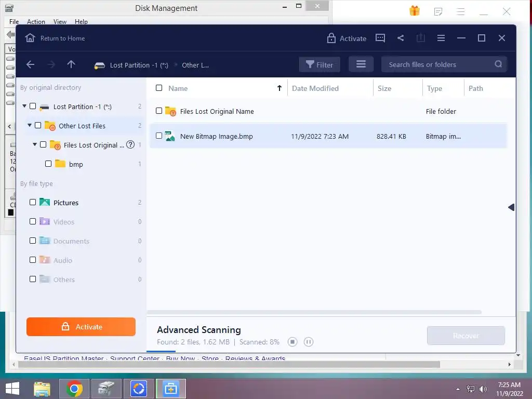Click Return to Home link

click(x=62, y=38)
